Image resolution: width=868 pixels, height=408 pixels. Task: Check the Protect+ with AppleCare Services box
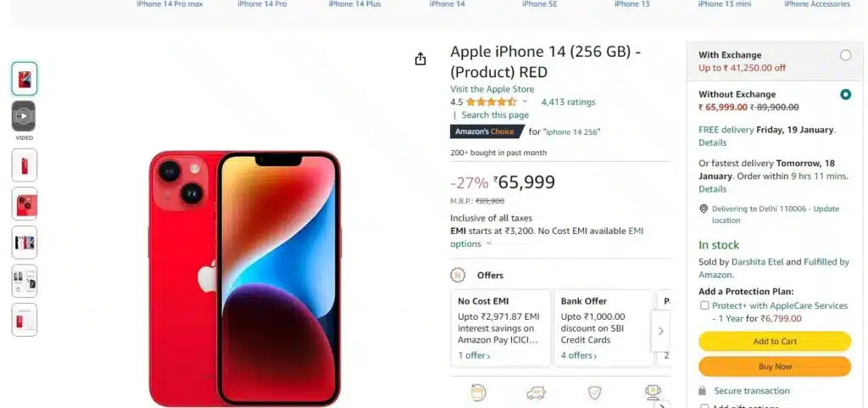click(704, 305)
